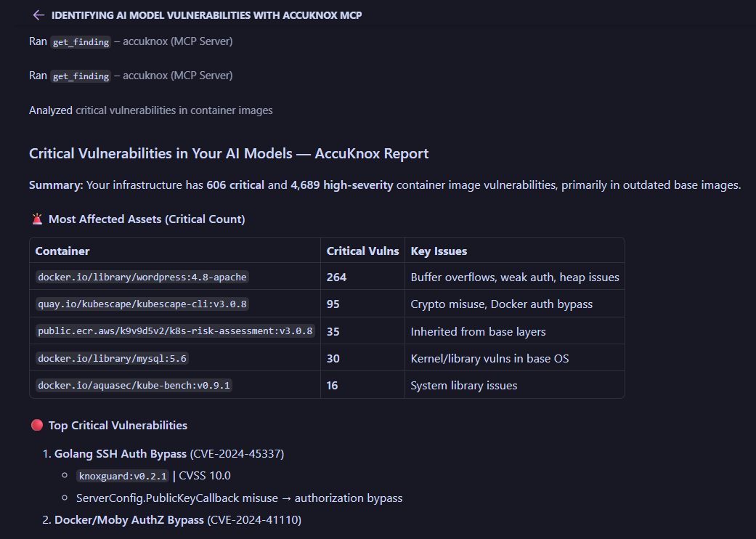Click the Critical Vulns column header

click(x=363, y=250)
